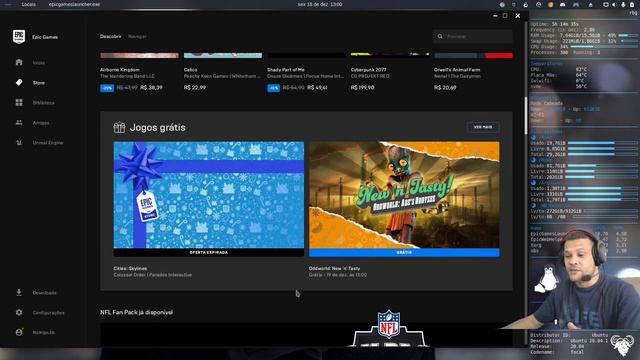Open the Oddworld New 'n' Tasty banner
This screenshot has width=640, height=360.
click(x=404, y=195)
